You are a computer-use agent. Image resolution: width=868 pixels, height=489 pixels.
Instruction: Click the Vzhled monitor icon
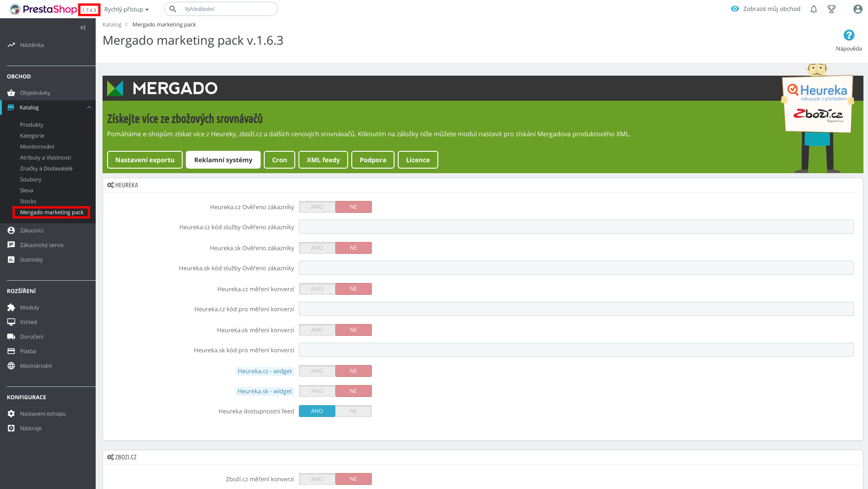click(x=11, y=322)
